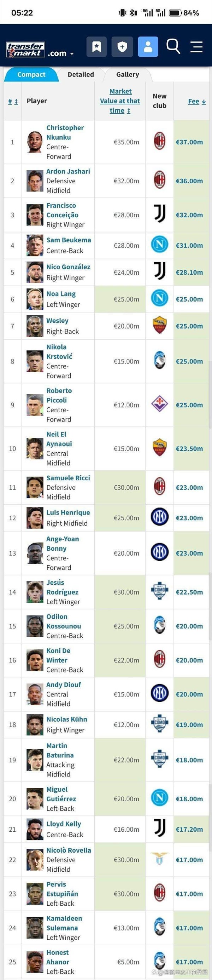Click Fiorentina crest in Piccoli row
Image resolution: width=212 pixels, height=980 pixels.
pos(160,405)
